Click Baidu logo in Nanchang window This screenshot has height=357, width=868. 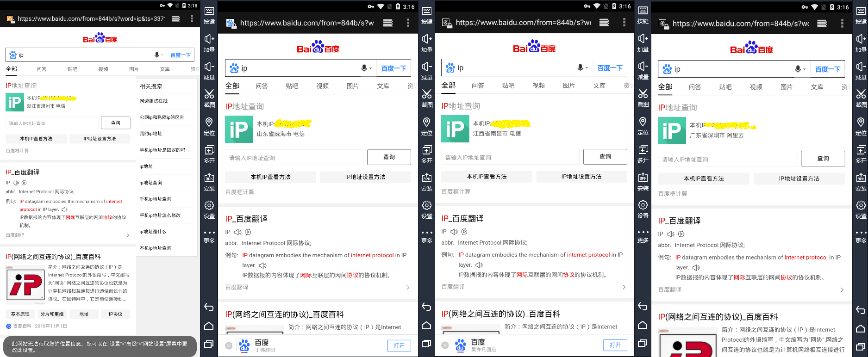coord(534,47)
